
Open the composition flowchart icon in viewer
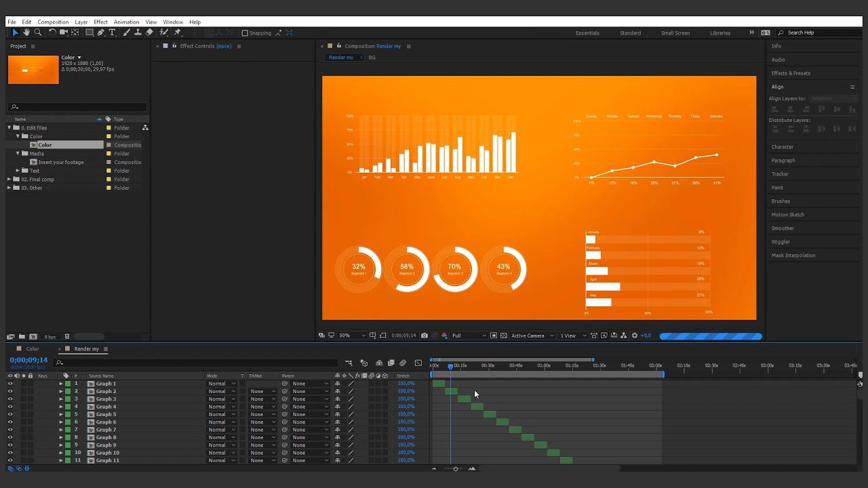point(624,335)
